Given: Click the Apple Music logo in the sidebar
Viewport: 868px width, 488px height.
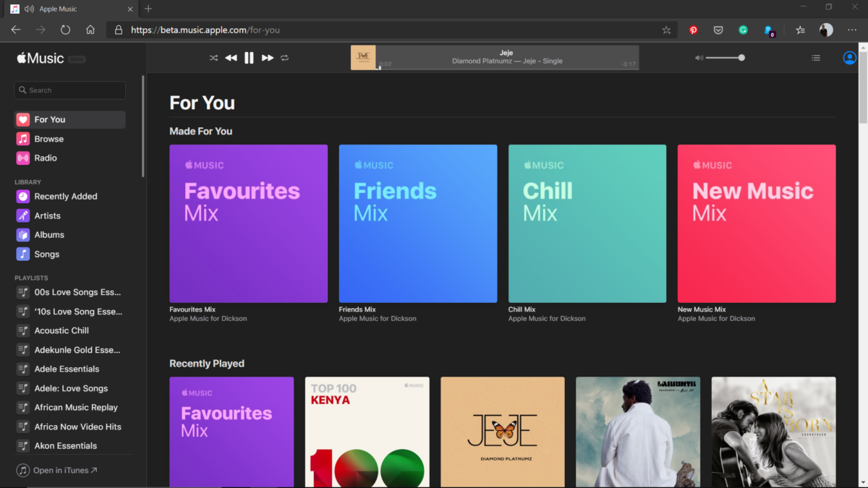Looking at the screenshot, I should [x=41, y=58].
